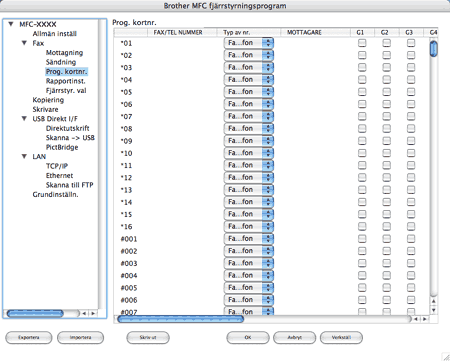Viewport: 450px width, 361px height.
Task: Click the table scroll up arrow
Action: tap(433, 301)
